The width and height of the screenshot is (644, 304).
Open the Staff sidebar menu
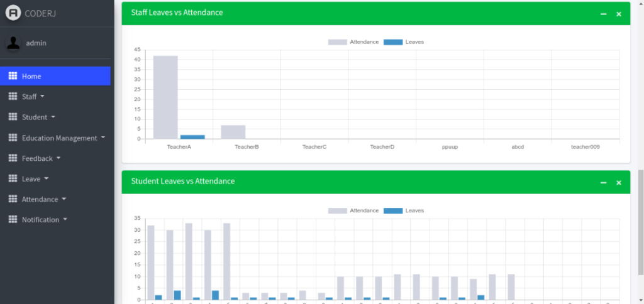point(55,96)
